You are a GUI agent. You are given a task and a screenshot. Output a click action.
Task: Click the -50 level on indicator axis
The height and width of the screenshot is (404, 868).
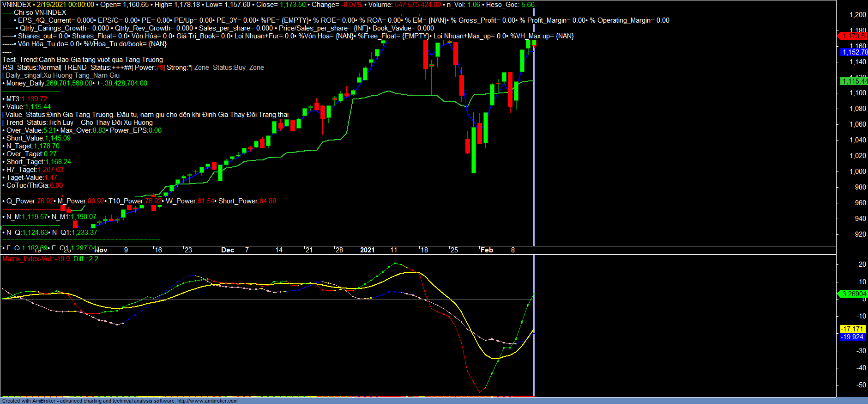(861, 385)
